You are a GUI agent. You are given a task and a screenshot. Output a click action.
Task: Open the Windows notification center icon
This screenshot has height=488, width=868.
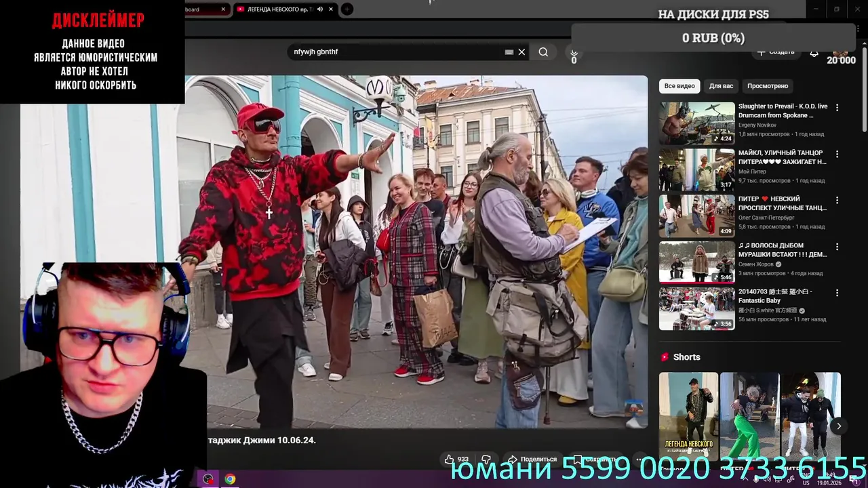coord(855,479)
